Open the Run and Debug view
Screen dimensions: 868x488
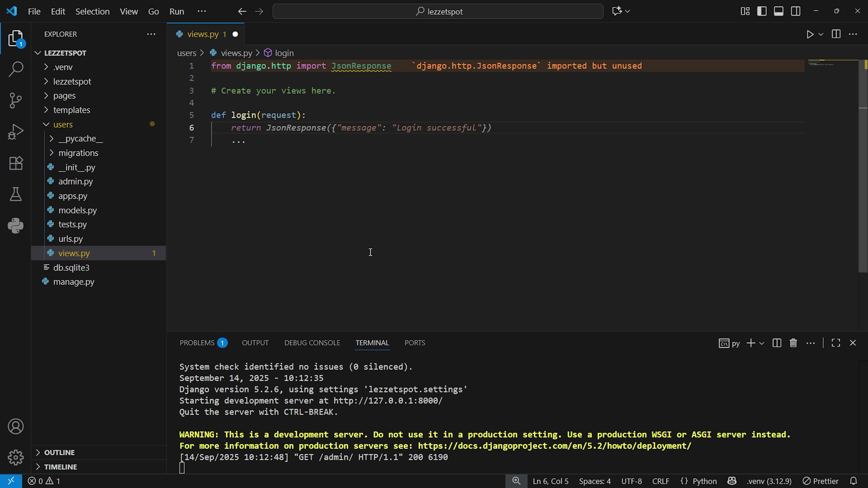(16, 131)
